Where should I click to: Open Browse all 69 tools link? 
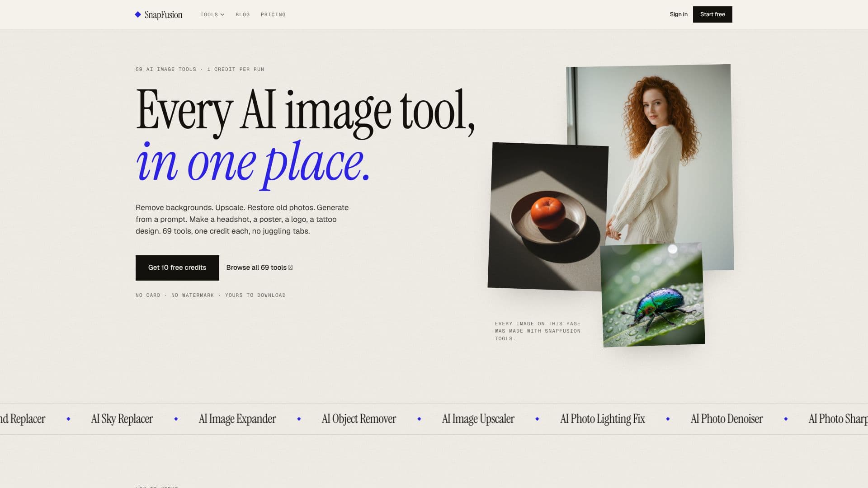pyautogui.click(x=259, y=267)
